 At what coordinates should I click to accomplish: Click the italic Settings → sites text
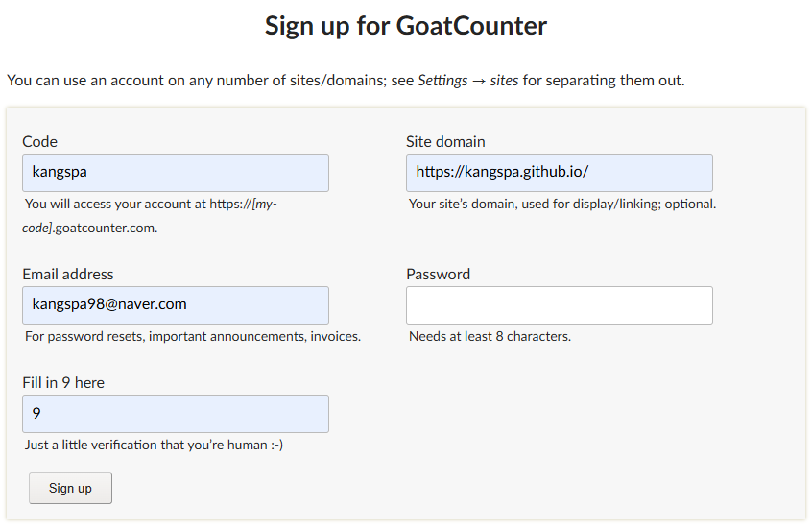pos(468,81)
